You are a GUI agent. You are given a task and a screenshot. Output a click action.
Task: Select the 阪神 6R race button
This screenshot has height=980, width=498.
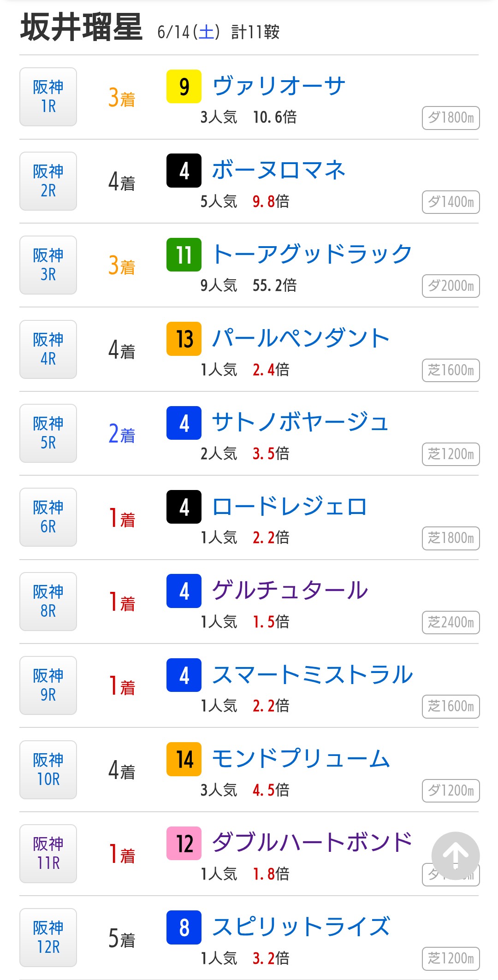[x=48, y=517]
